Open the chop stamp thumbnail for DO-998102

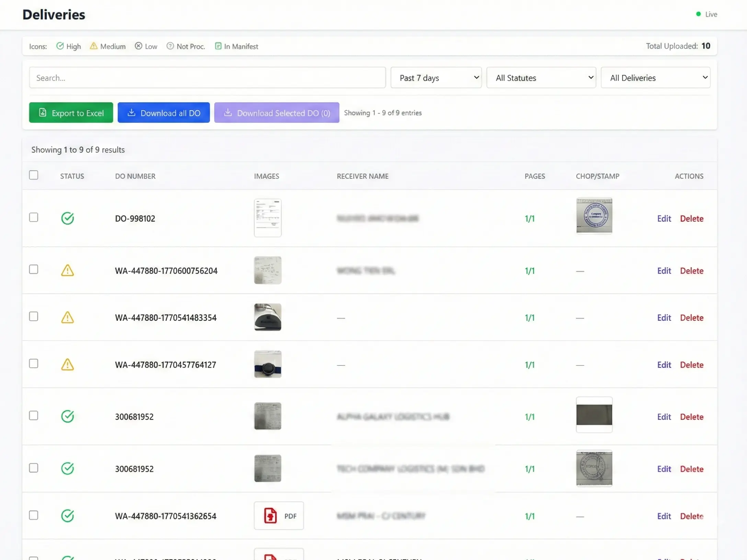point(594,216)
